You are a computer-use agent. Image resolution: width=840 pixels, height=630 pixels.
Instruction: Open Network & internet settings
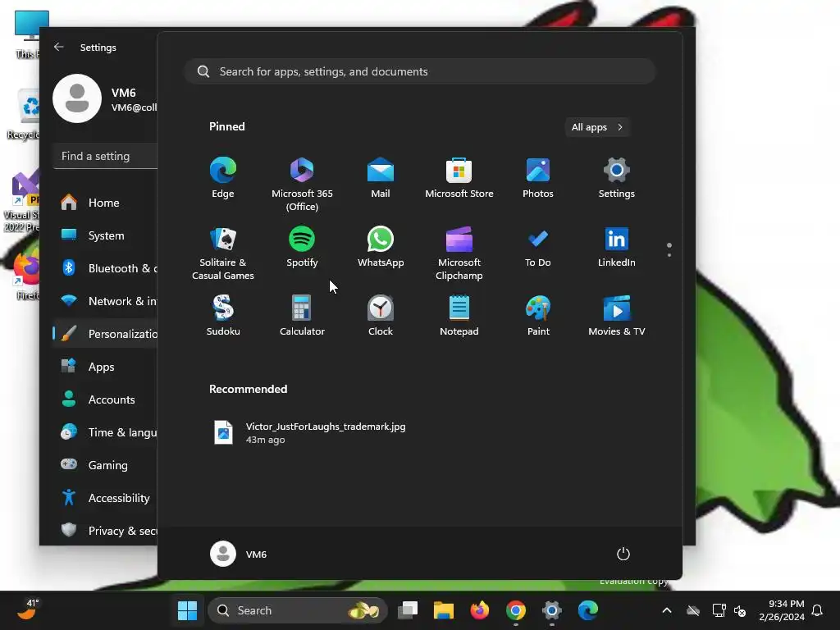(105, 301)
